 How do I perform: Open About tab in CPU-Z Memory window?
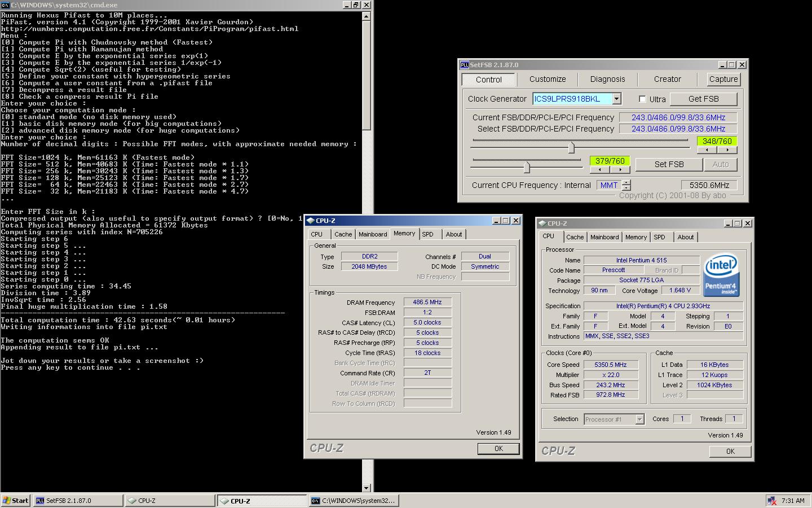click(x=453, y=234)
